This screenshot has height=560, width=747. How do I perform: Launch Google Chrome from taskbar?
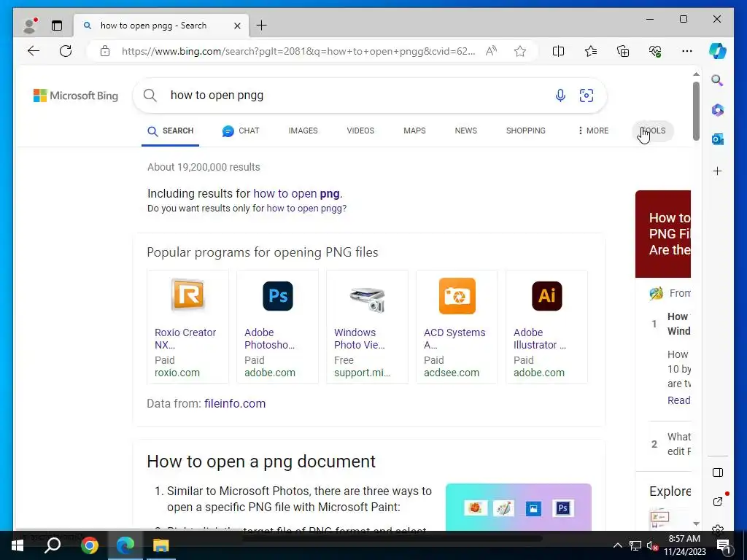point(89,545)
